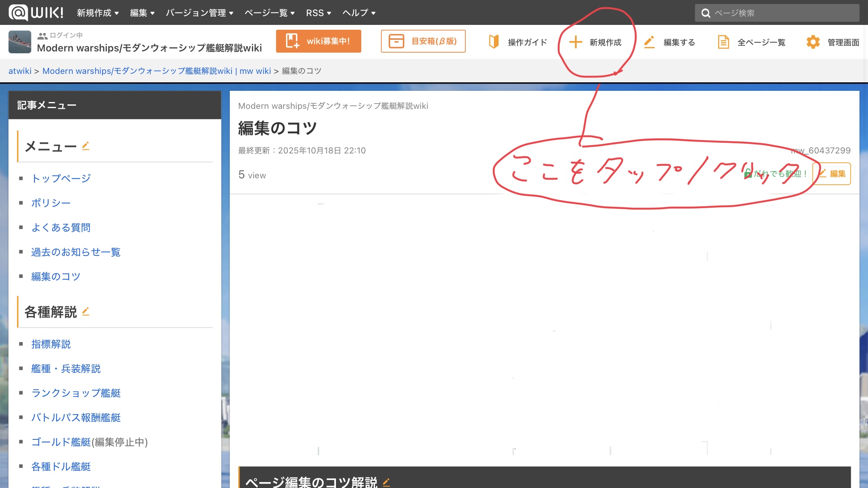The height and width of the screenshot is (488, 868).
Task: Click the orange wiki募集中! button
Action: pyautogui.click(x=318, y=41)
